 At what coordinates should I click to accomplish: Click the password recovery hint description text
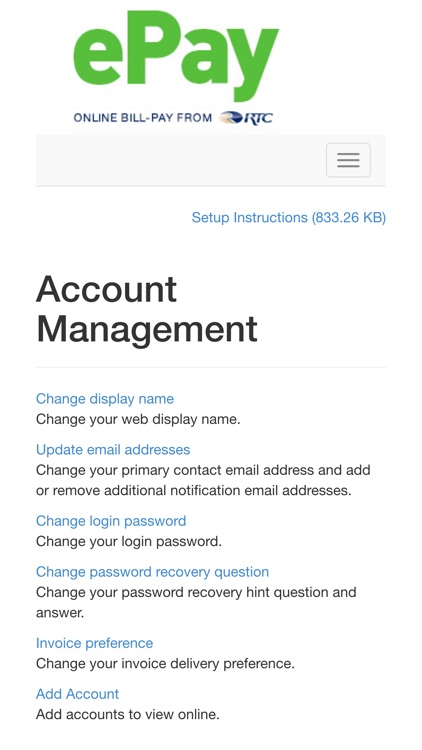point(196,602)
